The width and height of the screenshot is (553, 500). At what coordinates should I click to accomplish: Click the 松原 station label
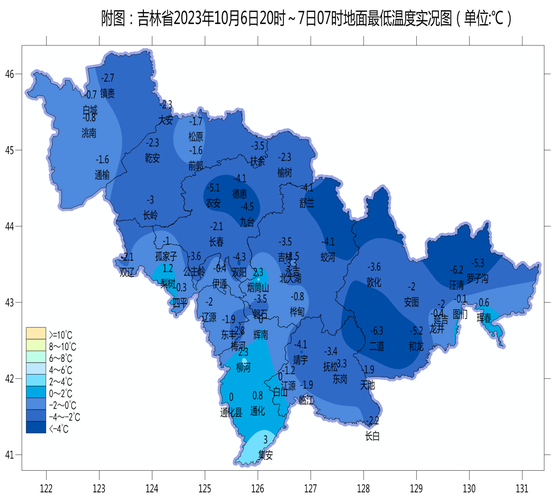coord(196,136)
